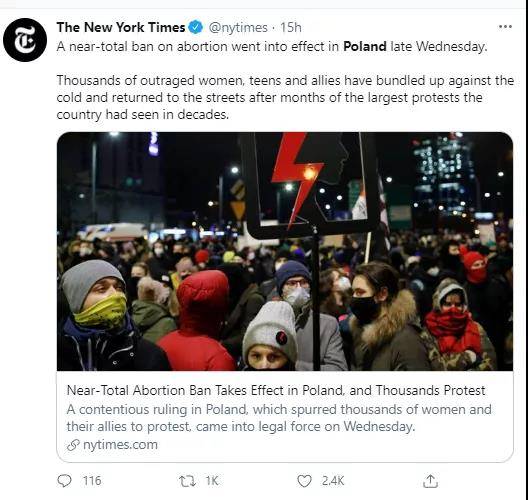The image size is (528, 500).
Task: View the 1K retweets count
Action: pos(212,481)
